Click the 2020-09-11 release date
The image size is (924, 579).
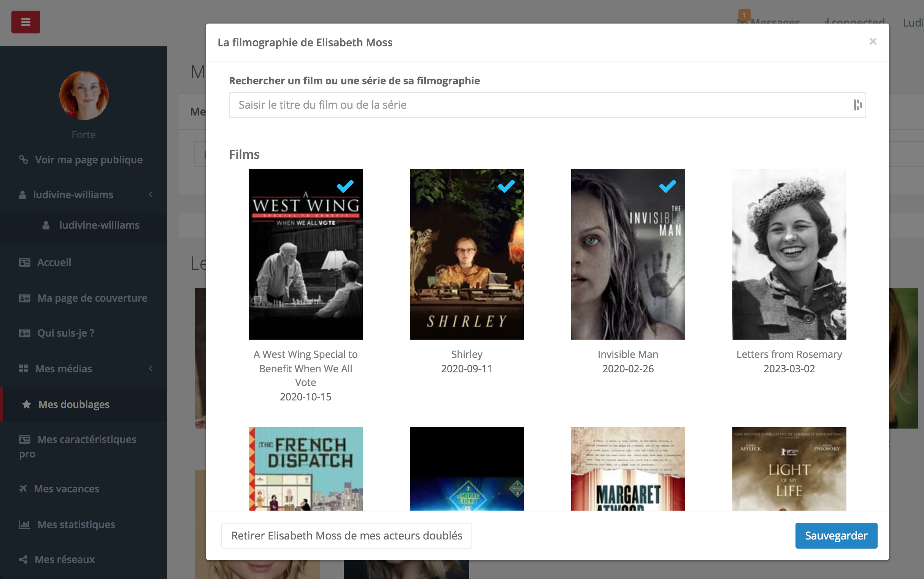[x=467, y=369]
